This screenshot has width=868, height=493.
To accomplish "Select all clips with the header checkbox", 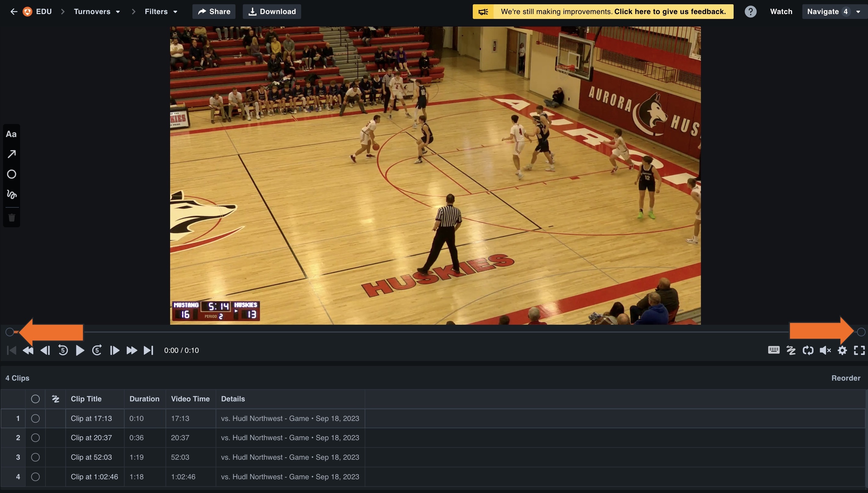I will coord(35,399).
